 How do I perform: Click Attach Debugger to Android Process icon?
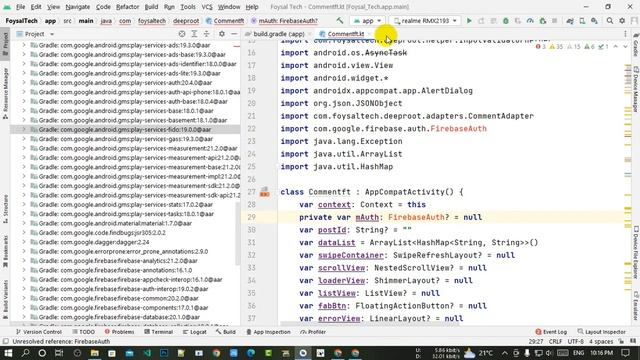point(542,20)
